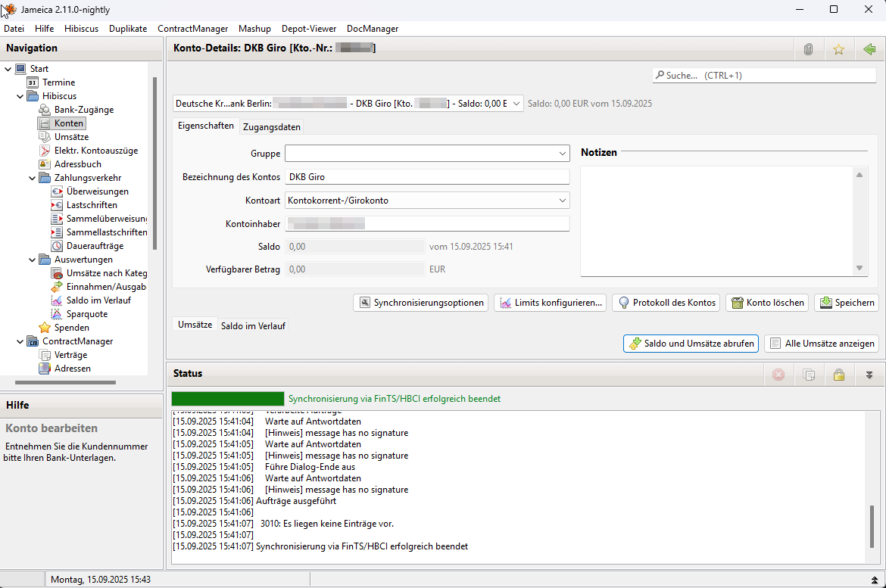Open Umsätze nach Kategorien report
The image size is (886, 588).
[x=106, y=273]
